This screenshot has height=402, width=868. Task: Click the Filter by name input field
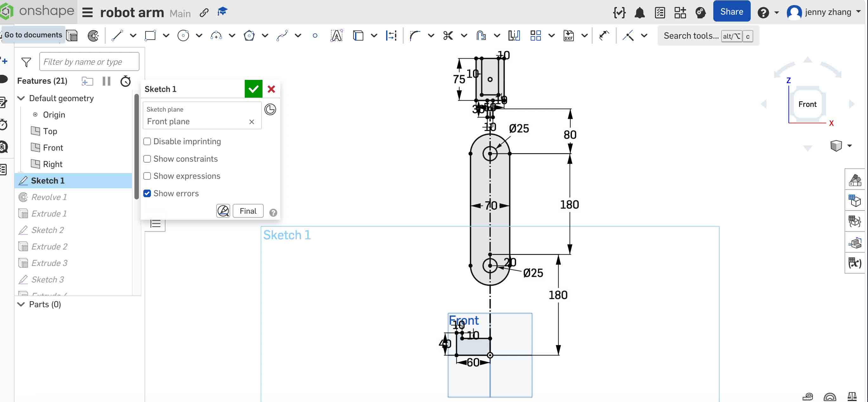[x=89, y=61]
